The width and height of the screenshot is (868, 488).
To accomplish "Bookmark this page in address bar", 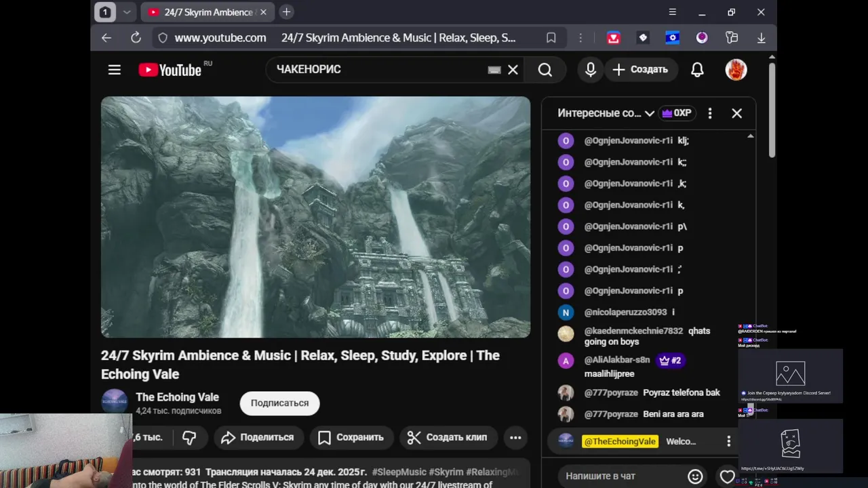I will [x=551, y=38].
